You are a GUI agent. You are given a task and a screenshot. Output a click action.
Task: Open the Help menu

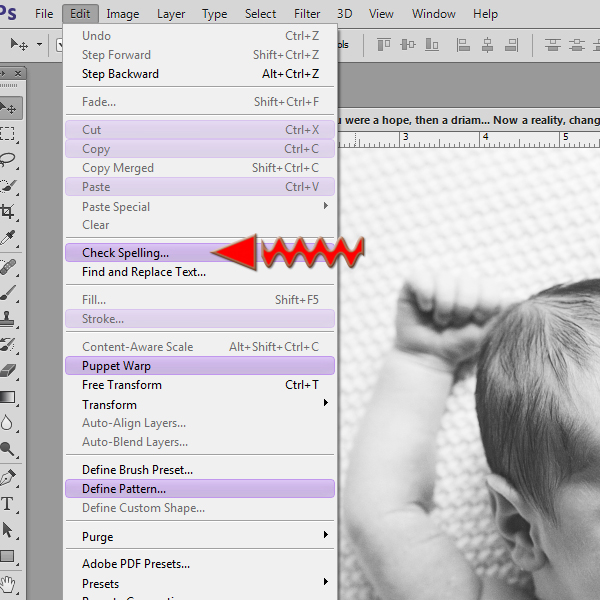coord(485,14)
